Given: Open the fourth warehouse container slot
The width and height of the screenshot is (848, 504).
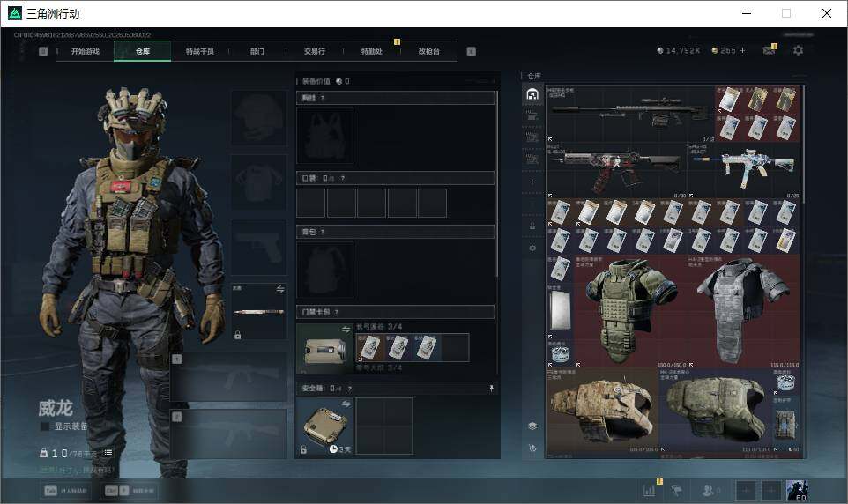Looking at the screenshot, I should pyautogui.click(x=532, y=159).
